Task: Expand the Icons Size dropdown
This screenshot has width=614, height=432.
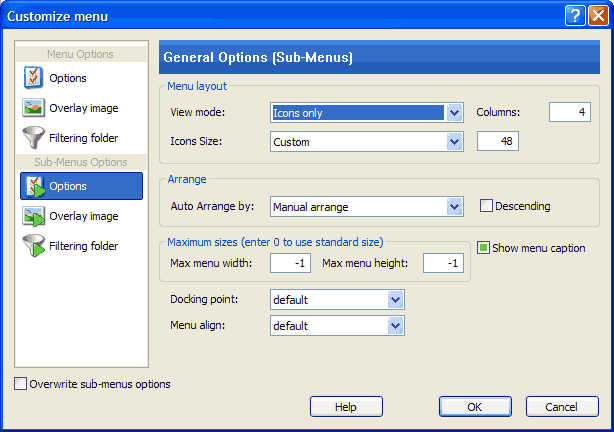Action: [x=455, y=142]
